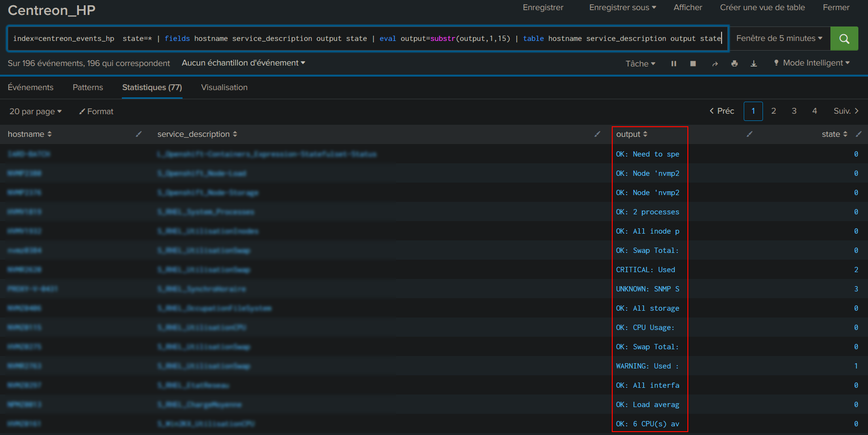Print the search results
Screen dimensions: 868x435
(x=734, y=64)
